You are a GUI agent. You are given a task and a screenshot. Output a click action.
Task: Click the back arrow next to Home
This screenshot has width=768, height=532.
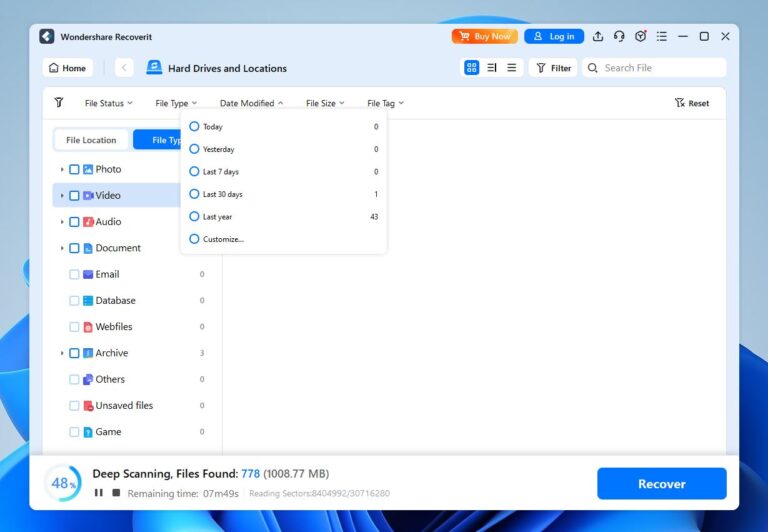[x=124, y=68]
